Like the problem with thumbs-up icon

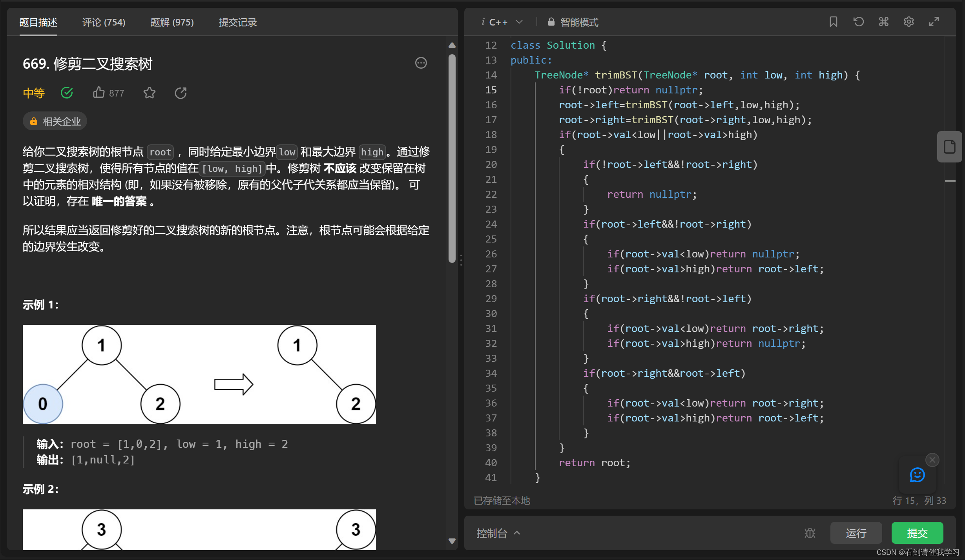coord(99,93)
